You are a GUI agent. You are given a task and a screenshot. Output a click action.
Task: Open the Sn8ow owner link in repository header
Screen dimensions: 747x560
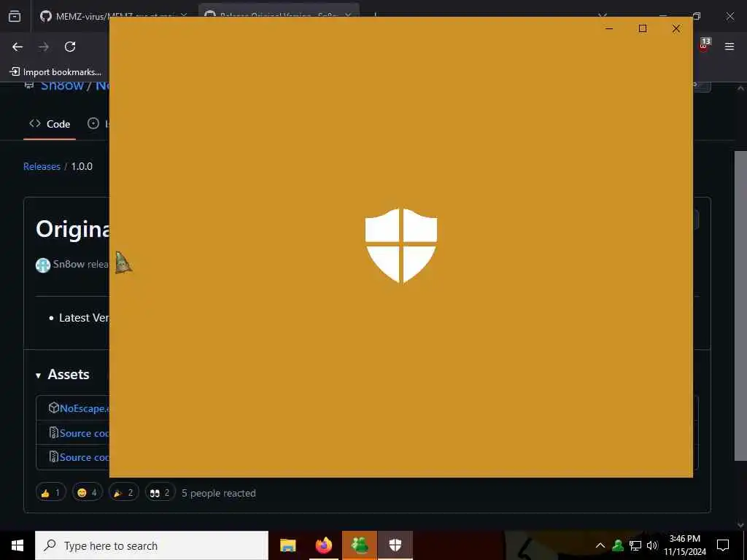pos(63,87)
